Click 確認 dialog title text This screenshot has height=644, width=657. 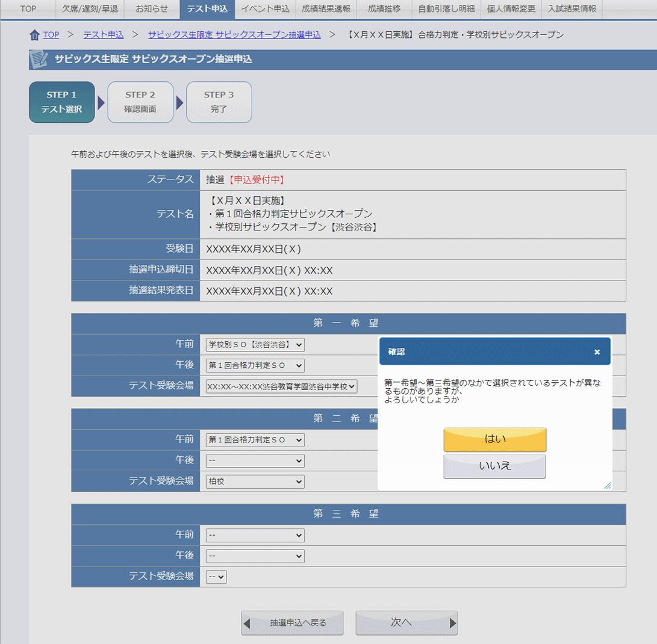(396, 351)
